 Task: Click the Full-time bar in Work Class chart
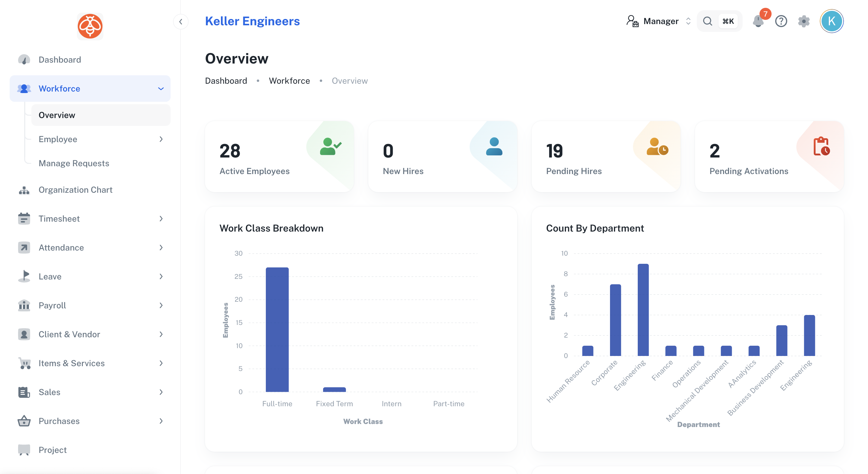pyautogui.click(x=277, y=329)
